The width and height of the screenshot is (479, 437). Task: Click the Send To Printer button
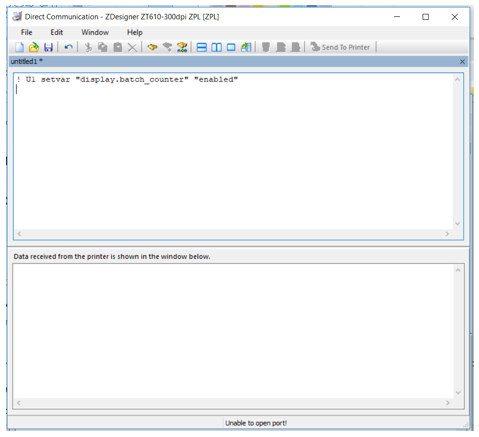(340, 47)
